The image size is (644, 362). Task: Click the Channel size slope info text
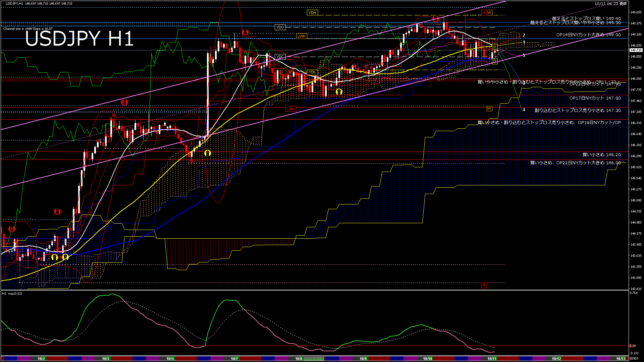pyautogui.click(x=28, y=29)
